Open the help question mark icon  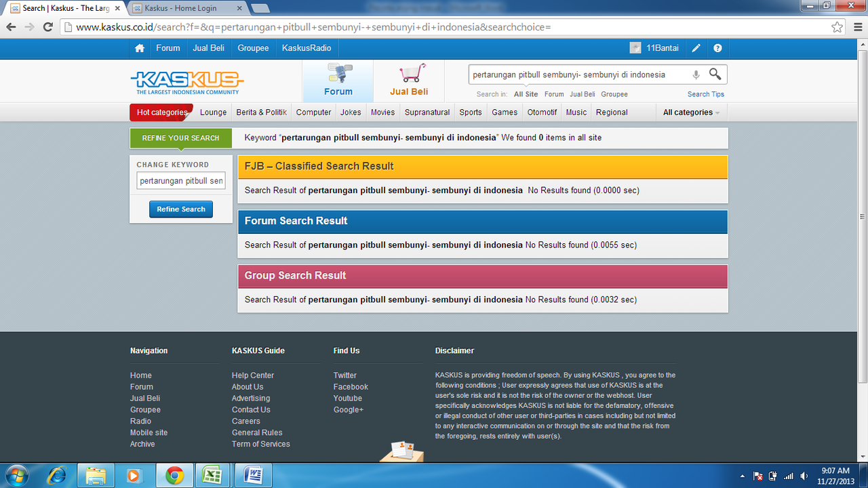pyautogui.click(x=717, y=48)
